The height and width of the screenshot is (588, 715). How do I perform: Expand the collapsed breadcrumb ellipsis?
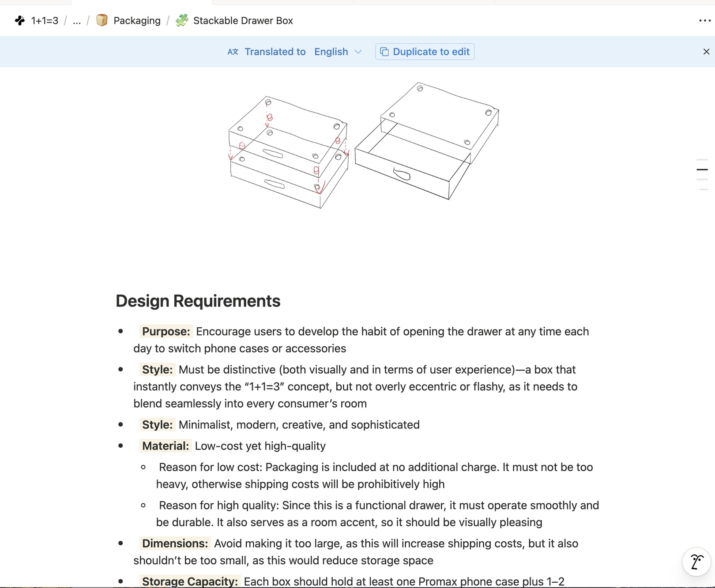76,21
